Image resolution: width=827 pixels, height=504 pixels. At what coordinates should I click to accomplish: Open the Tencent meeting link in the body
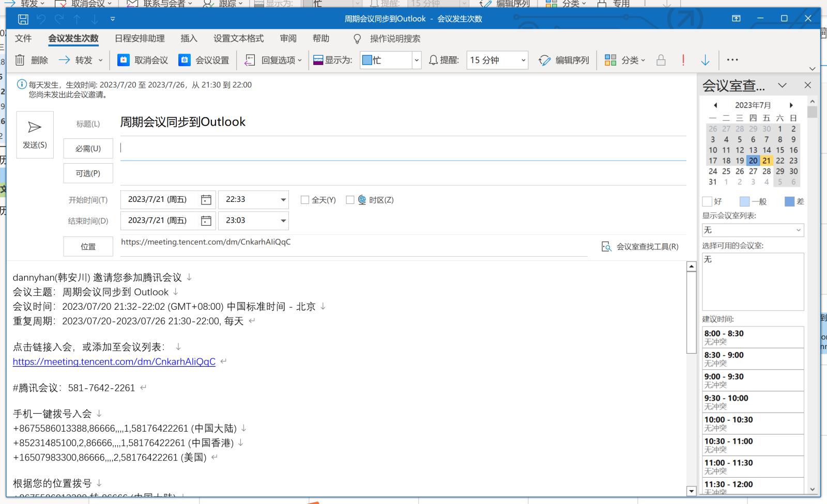[x=114, y=361]
